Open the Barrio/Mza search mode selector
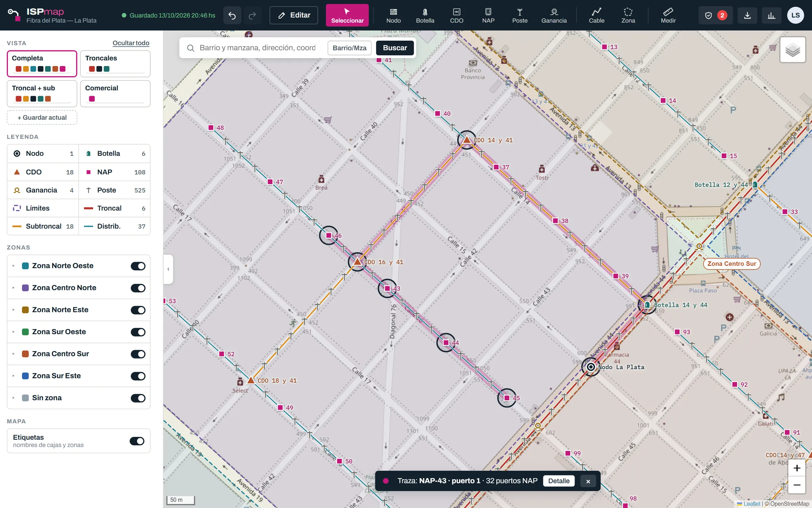This screenshot has height=508, width=812. coord(349,48)
